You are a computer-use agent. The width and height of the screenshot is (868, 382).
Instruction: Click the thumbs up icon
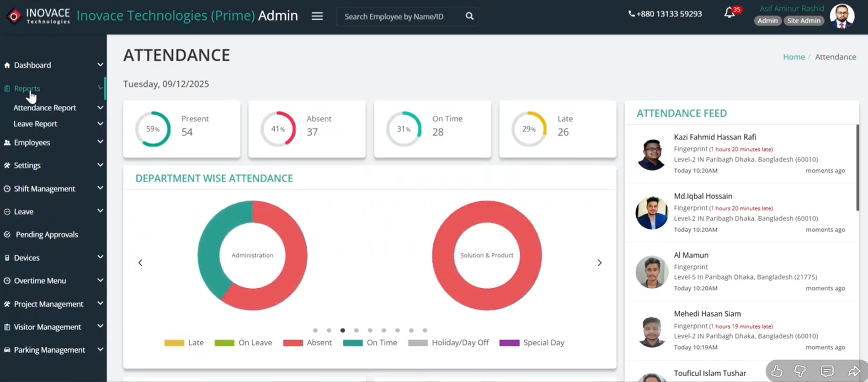pos(777,371)
